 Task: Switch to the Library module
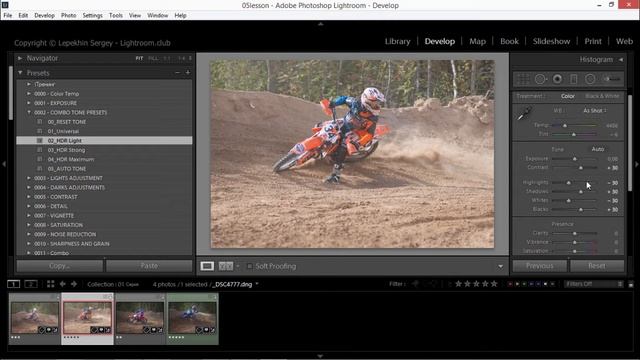click(x=398, y=41)
